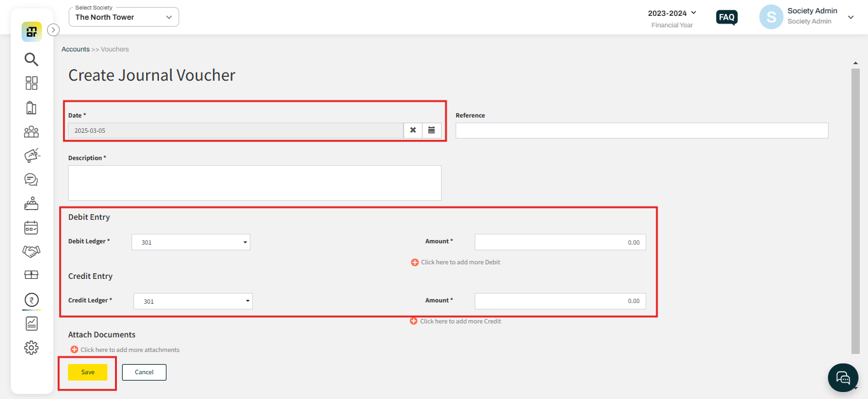Screen dimensions: 868x399
Task: Open the Debit Ledger dropdown
Action: pyautogui.click(x=191, y=242)
